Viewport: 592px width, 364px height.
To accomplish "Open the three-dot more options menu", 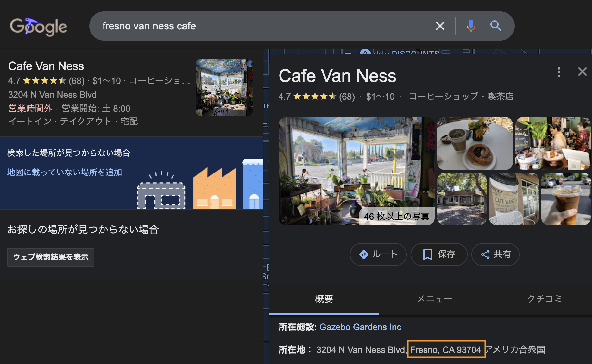I will coord(559,72).
